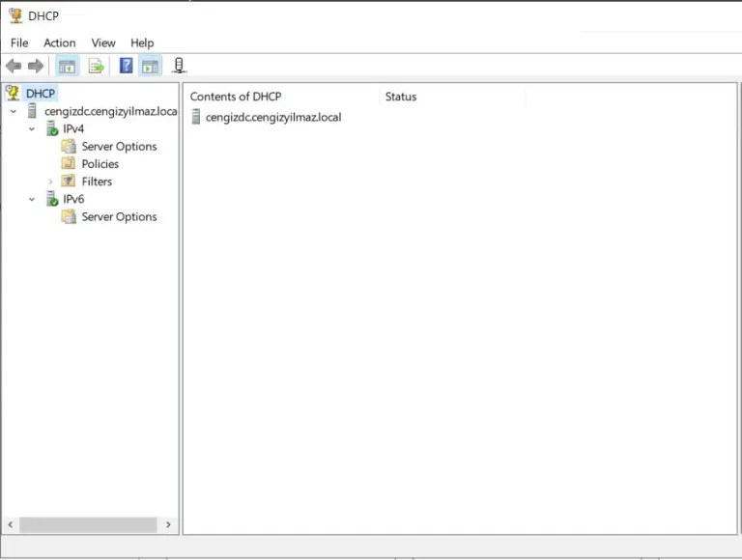Open Help via the question mark icon
Image resolution: width=742 pixels, height=560 pixels.
pyautogui.click(x=126, y=66)
